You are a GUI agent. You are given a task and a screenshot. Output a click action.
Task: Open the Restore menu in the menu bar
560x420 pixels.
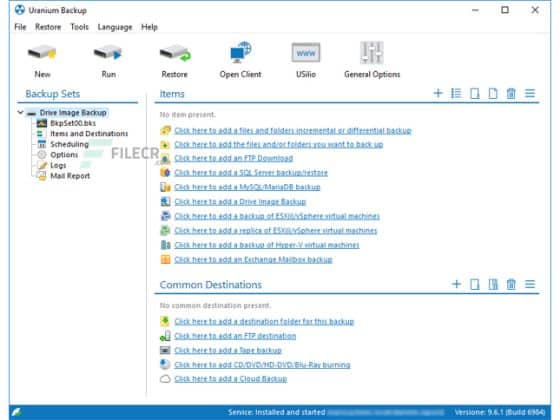pos(48,27)
